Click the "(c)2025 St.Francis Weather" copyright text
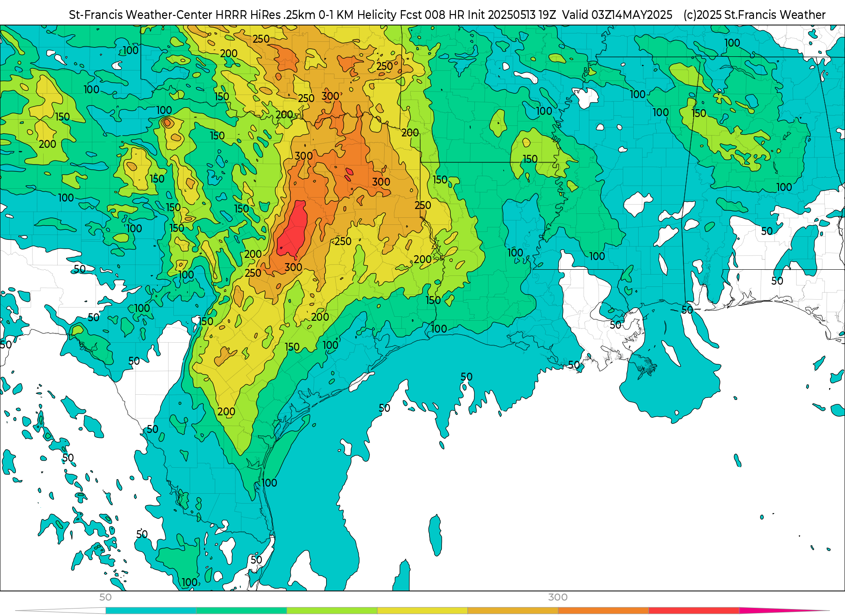Screen dimensions: 845x616 tap(754, 15)
